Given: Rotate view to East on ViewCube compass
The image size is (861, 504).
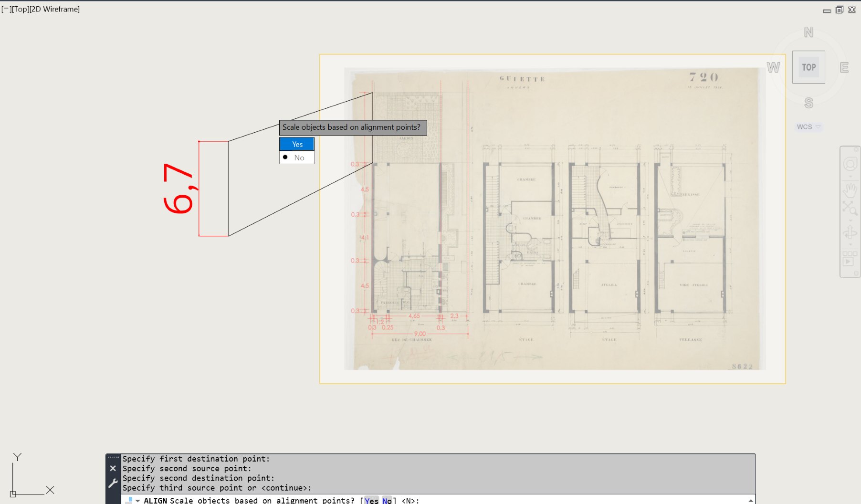Looking at the screenshot, I should [844, 67].
